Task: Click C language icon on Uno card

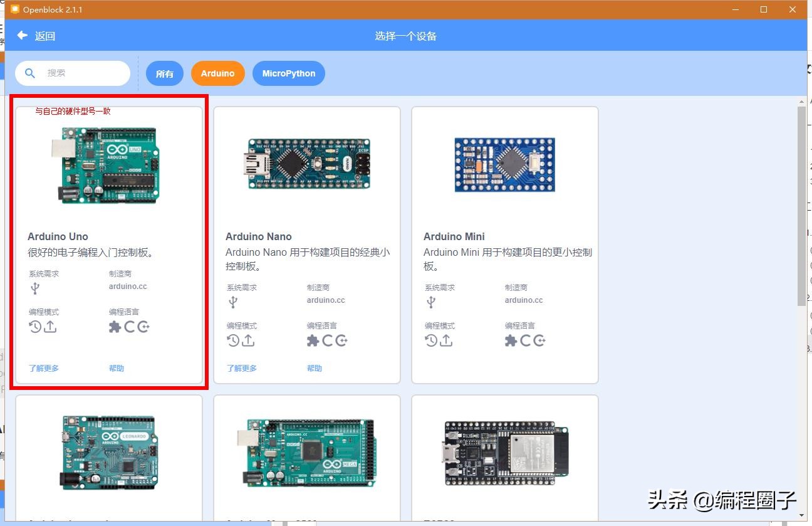Action: tap(129, 327)
